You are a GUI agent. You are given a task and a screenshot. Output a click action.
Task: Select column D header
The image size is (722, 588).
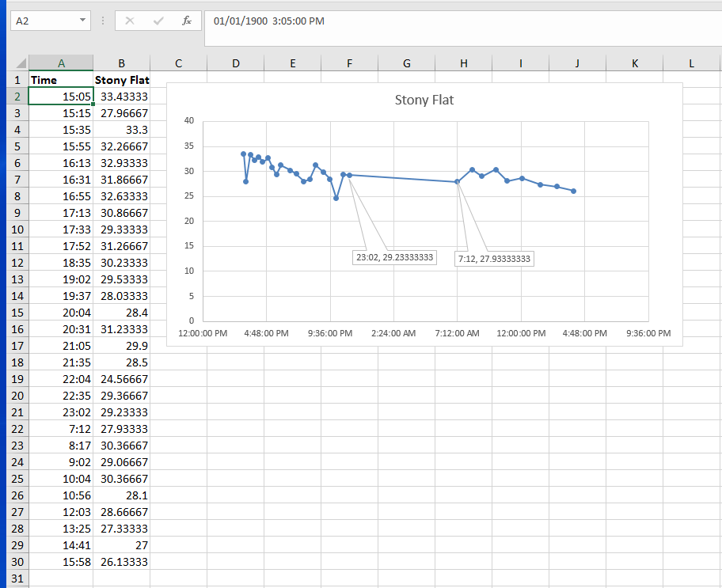tap(236, 63)
